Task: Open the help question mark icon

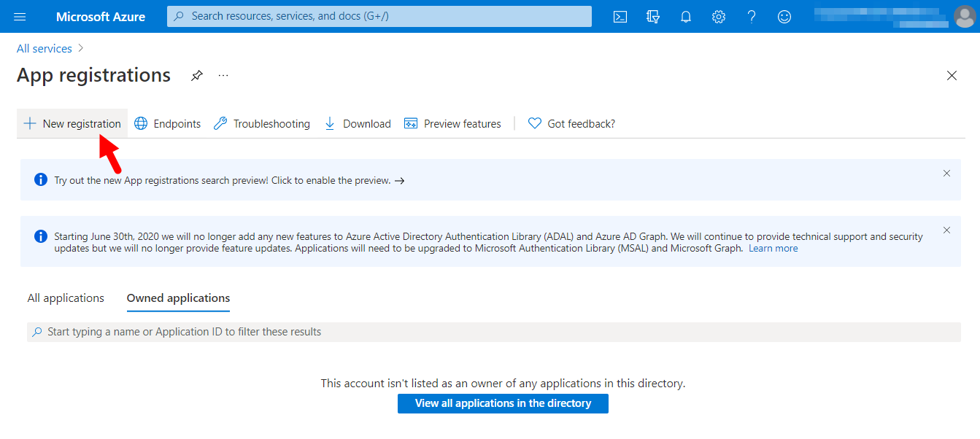Action: point(752,16)
